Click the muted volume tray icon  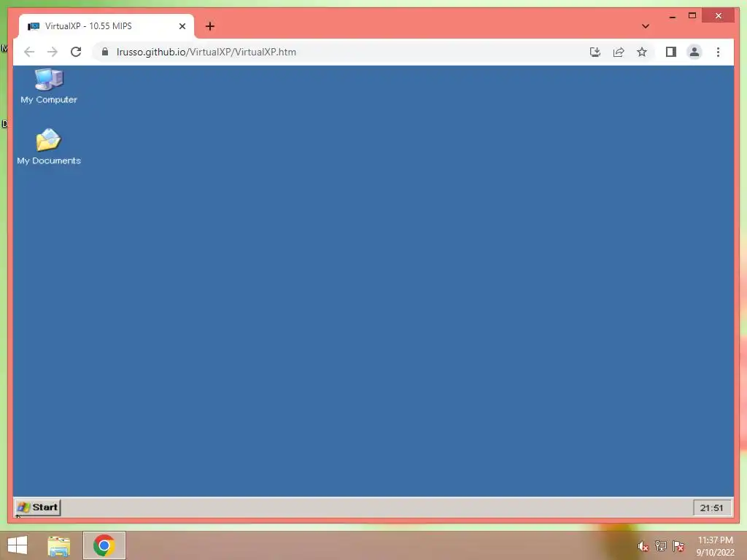(x=643, y=546)
